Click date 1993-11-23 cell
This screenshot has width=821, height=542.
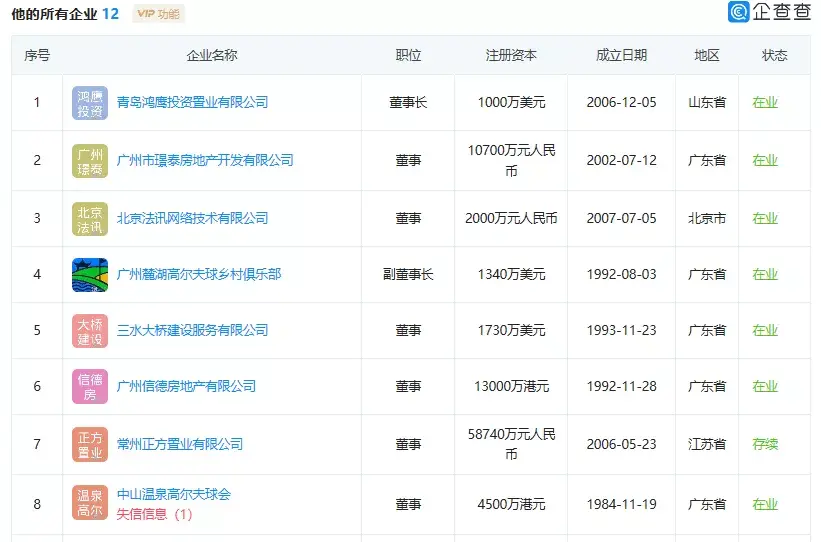pyautogui.click(x=622, y=330)
